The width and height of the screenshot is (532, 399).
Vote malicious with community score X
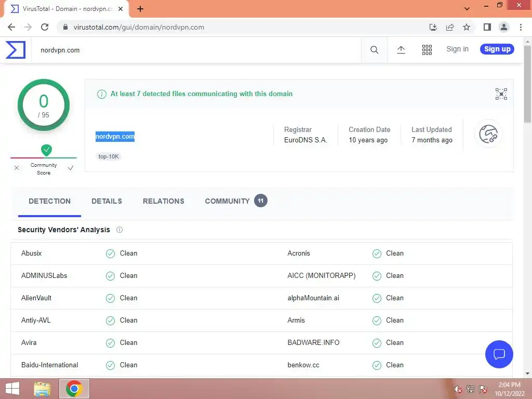point(17,168)
